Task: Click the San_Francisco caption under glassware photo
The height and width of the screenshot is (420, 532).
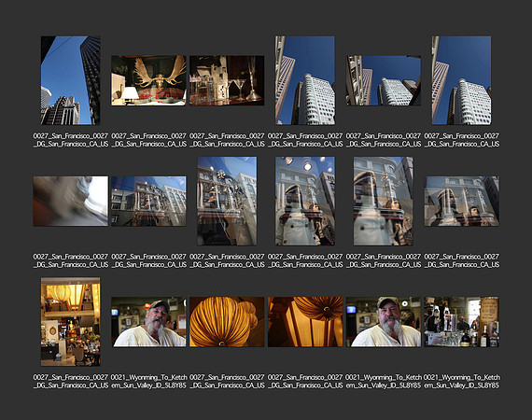Action: pos(227,140)
